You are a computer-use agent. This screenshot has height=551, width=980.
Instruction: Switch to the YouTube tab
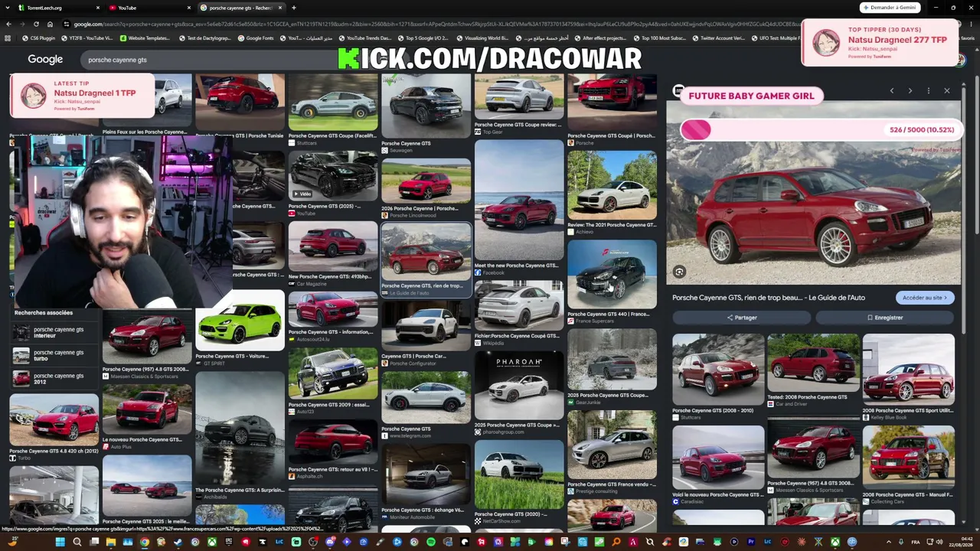point(149,8)
